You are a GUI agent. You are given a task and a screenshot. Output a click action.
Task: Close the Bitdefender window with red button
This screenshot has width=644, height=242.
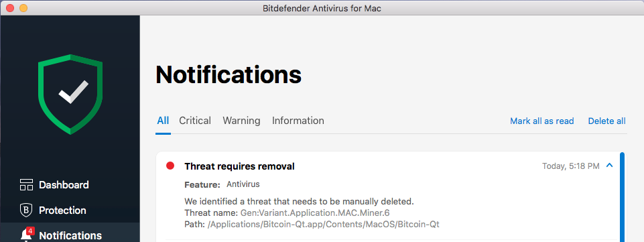tap(9, 8)
